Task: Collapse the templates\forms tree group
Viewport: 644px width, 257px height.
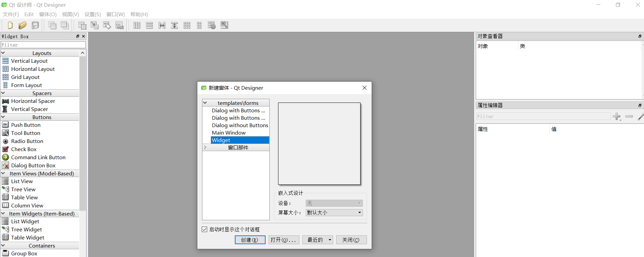Action: 205,103
